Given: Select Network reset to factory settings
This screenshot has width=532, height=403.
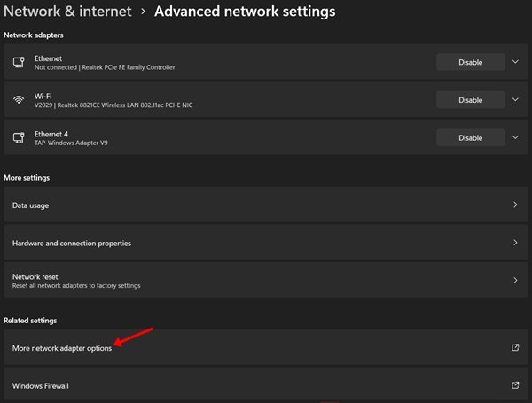Looking at the screenshot, I should pyautogui.click(x=266, y=281).
